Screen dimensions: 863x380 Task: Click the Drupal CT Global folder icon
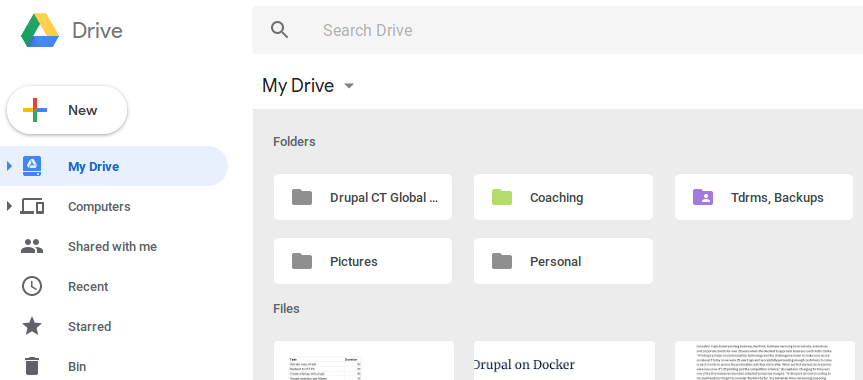tap(302, 197)
